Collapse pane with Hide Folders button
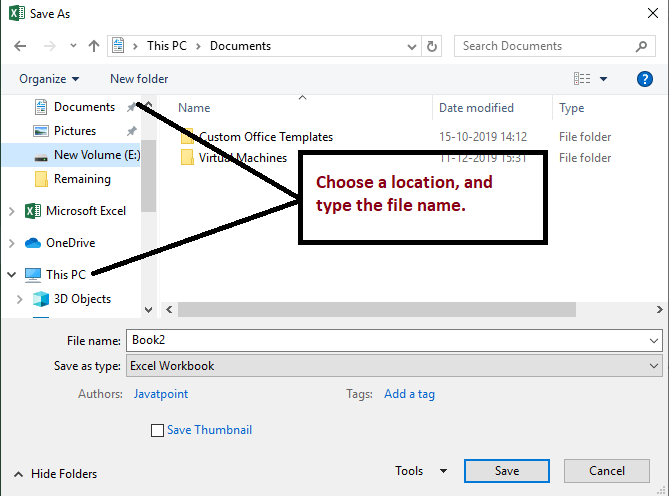669x496 pixels. point(55,474)
